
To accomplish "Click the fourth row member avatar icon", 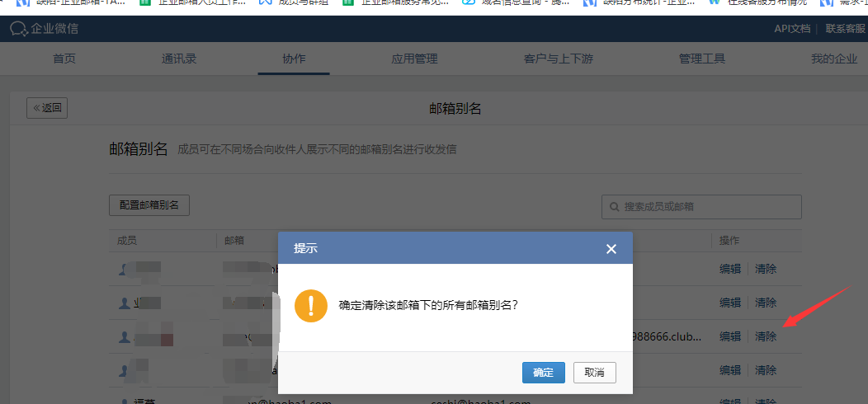I will coord(125,371).
